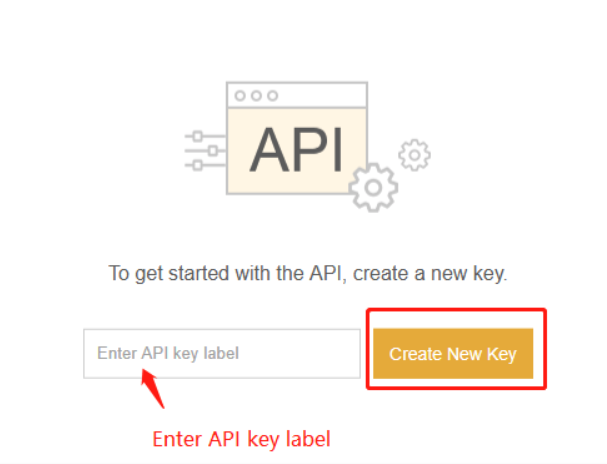This screenshot has width=607, height=464.
Task: Click the letter I in API graphic
Action: [x=338, y=150]
